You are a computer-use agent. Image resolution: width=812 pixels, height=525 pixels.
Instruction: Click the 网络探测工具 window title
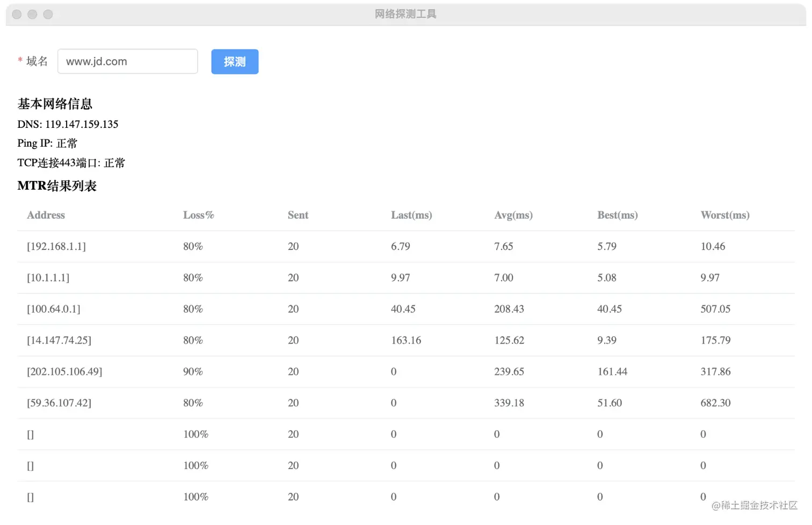point(405,14)
